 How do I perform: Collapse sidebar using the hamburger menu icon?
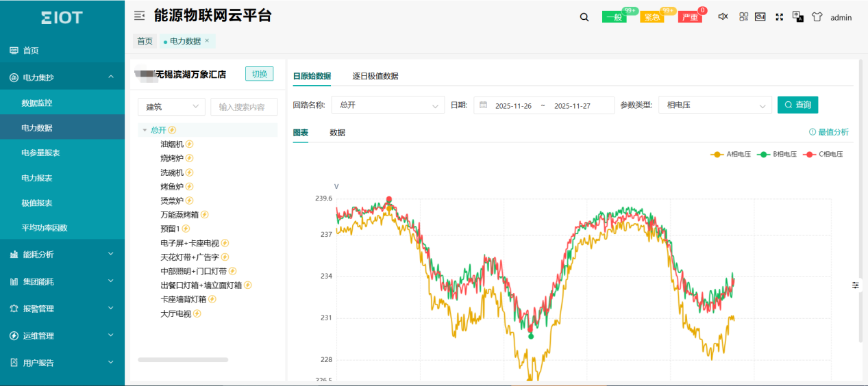(x=140, y=16)
